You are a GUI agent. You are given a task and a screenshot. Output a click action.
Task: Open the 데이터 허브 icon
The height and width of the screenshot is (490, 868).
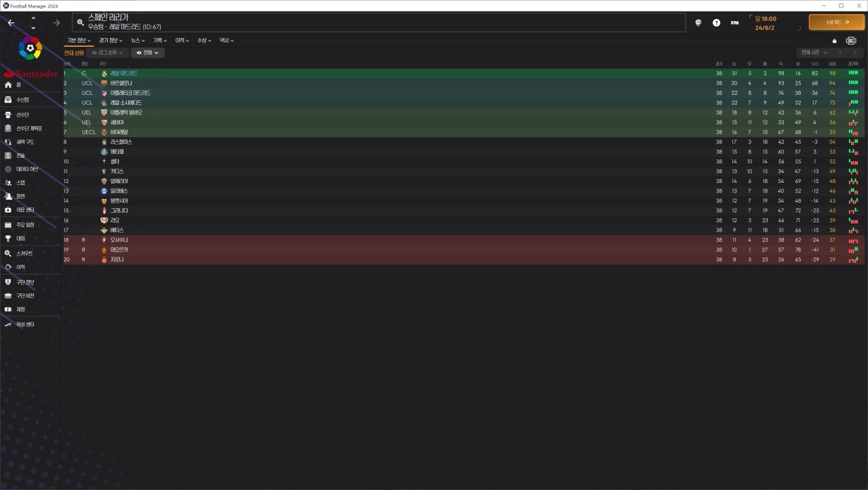pos(8,169)
